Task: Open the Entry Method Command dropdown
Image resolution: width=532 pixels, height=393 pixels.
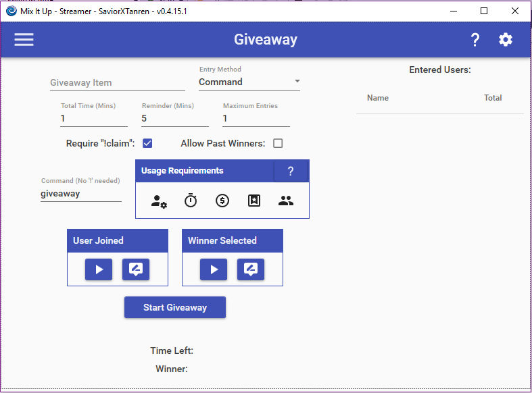Action: 249,82
